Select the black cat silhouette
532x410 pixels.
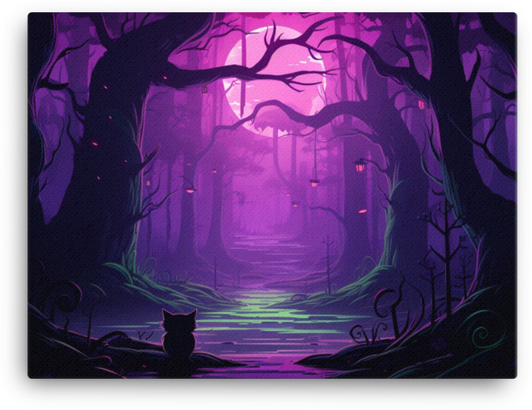click(177, 336)
